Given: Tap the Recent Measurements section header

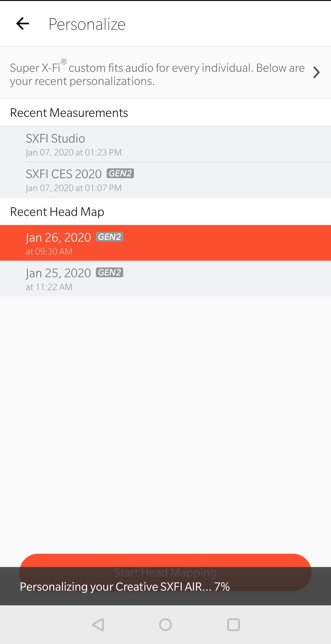Looking at the screenshot, I should point(69,113).
